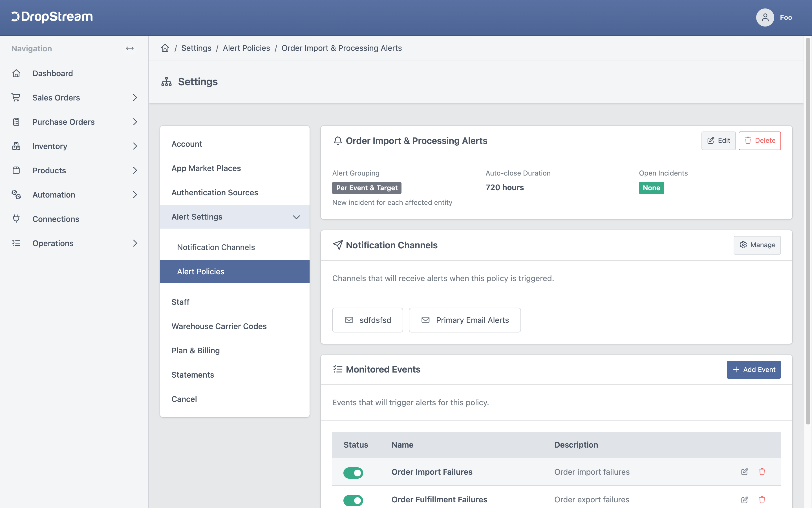The width and height of the screenshot is (812, 508).
Task: Click the 720 hours value
Action: click(x=505, y=187)
